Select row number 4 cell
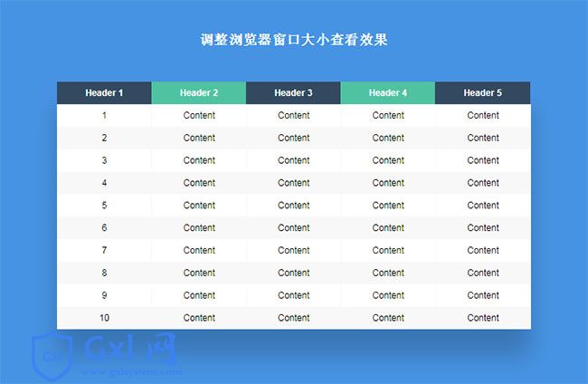 point(104,183)
